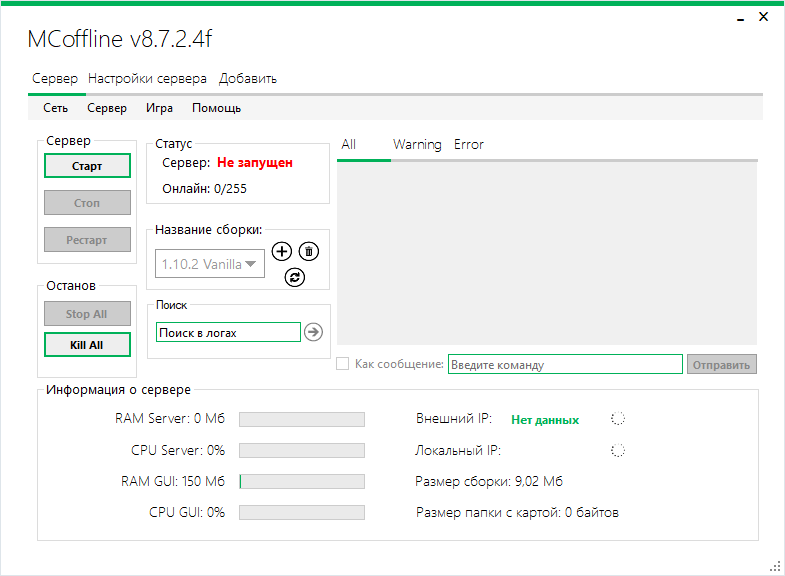Switch to the "Добавить" tab
This screenshot has width=785, height=576.
tap(248, 78)
